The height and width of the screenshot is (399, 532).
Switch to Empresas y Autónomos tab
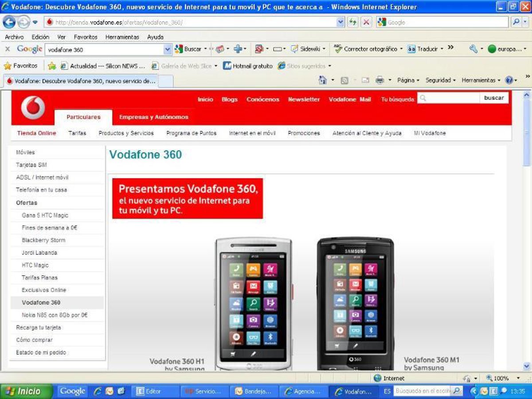coord(154,117)
